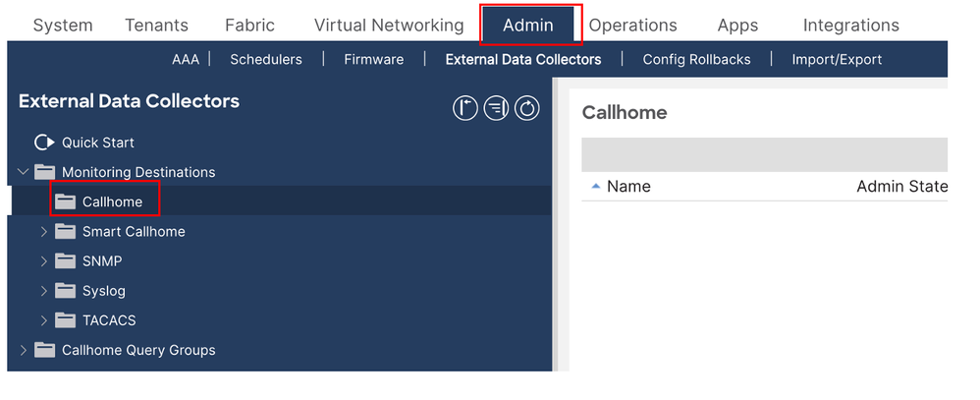The height and width of the screenshot is (400, 980).
Task: Click the Name column sort arrow
Action: pos(596,187)
